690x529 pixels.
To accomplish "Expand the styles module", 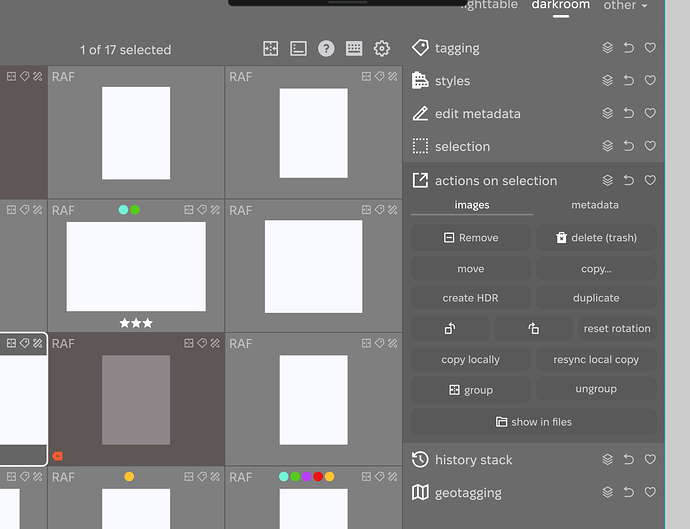I will click(x=452, y=81).
